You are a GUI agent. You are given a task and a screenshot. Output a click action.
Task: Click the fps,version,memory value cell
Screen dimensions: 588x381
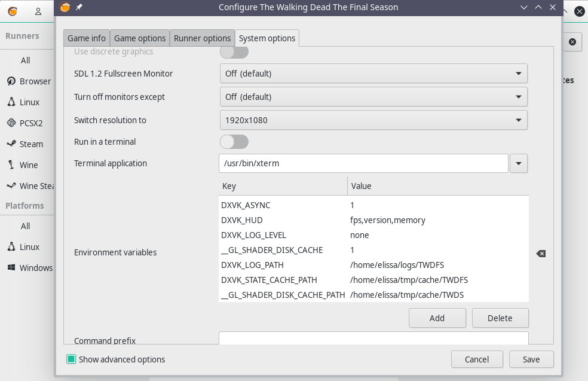pyautogui.click(x=388, y=220)
